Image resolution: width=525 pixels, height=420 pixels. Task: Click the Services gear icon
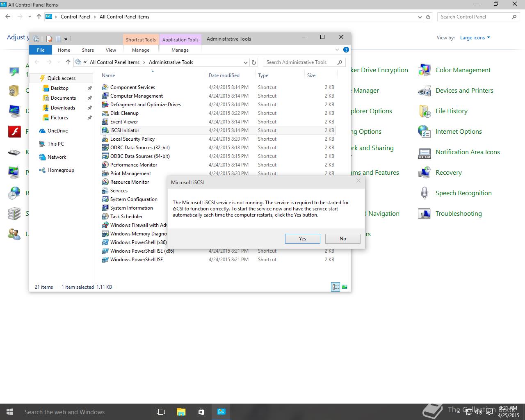coord(105,191)
